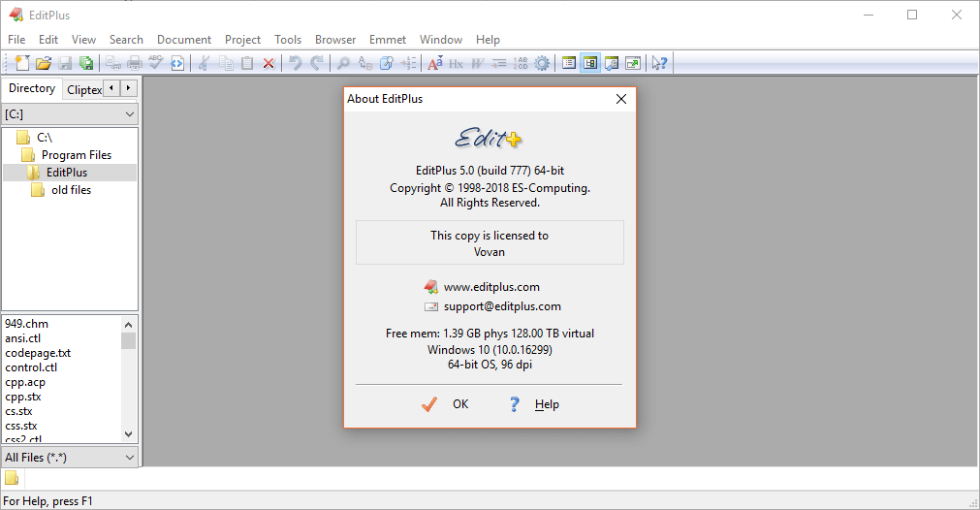Open the Document menu
Image resolution: width=980 pixels, height=510 pixels.
click(x=184, y=40)
